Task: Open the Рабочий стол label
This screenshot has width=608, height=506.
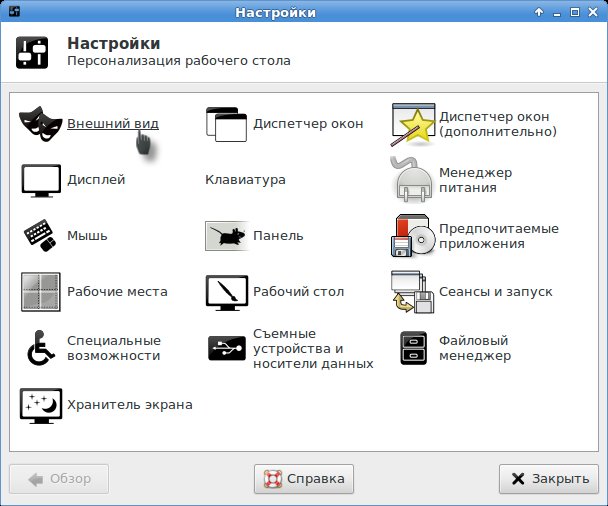Action: point(299,291)
